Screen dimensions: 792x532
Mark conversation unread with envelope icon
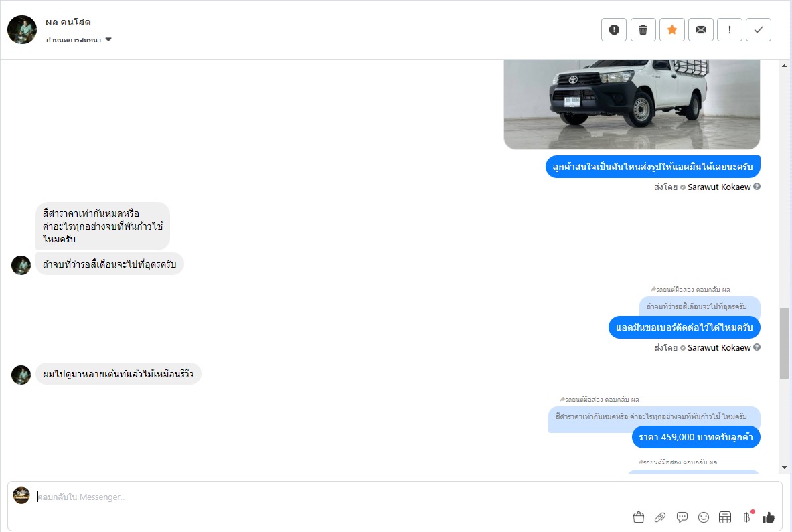click(700, 30)
